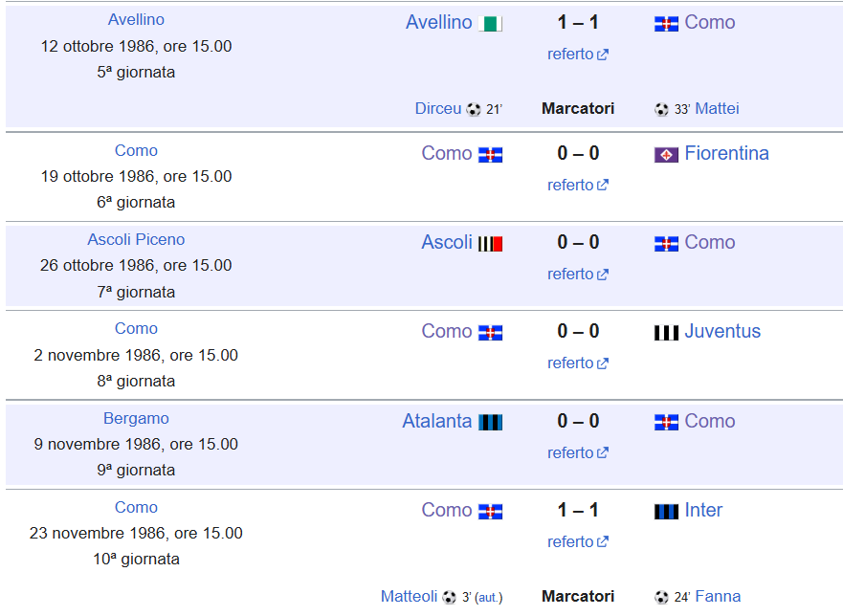Open referto link for Como–Inter match
The height and width of the screenshot is (616, 843).
point(577,541)
